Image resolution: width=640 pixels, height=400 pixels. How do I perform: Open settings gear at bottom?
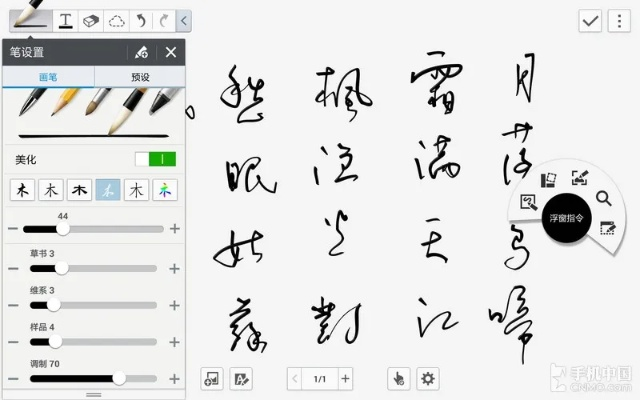(x=428, y=378)
